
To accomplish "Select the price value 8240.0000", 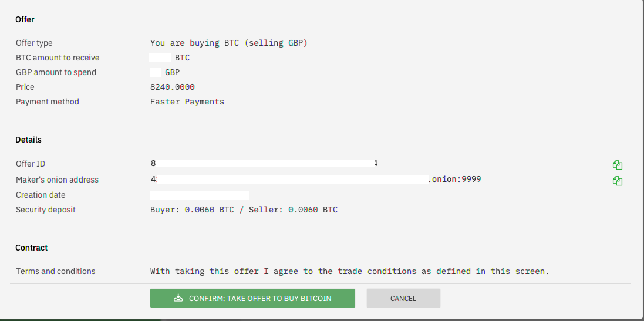I will coord(173,87).
